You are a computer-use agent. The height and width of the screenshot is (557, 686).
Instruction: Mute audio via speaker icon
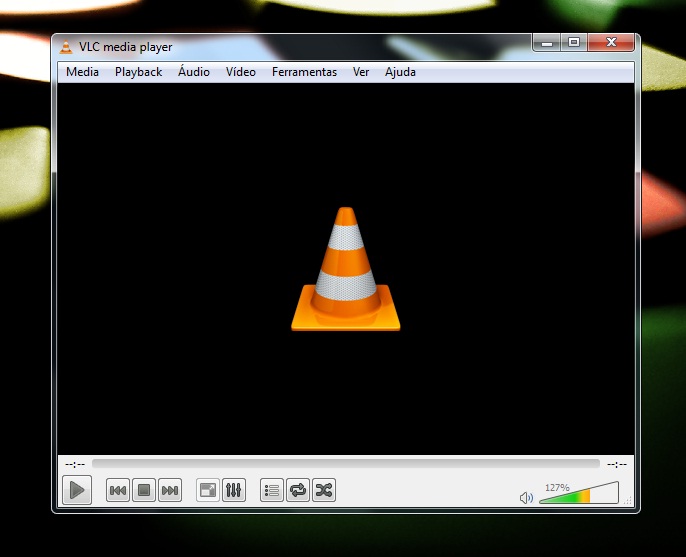tap(526, 497)
